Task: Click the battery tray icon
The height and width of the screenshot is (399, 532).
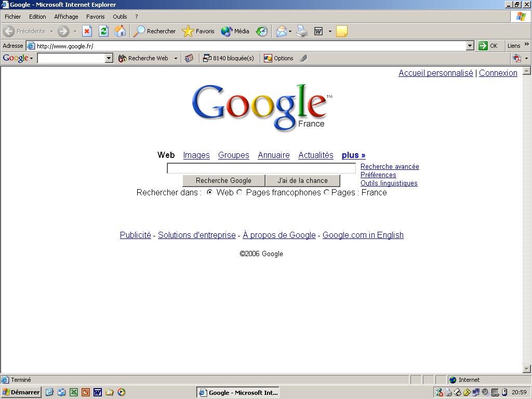Action: 504,393
